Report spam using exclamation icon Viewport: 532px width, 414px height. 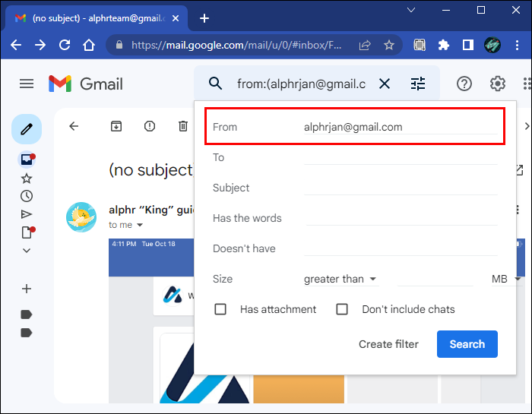point(150,126)
